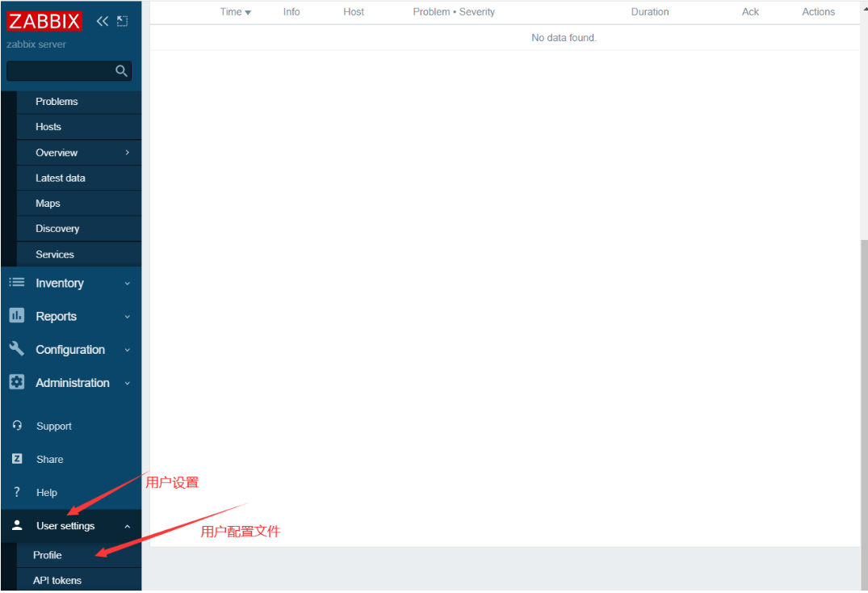The image size is (868, 593).
Task: Click the 'zabbix server' name text
Action: click(x=36, y=44)
